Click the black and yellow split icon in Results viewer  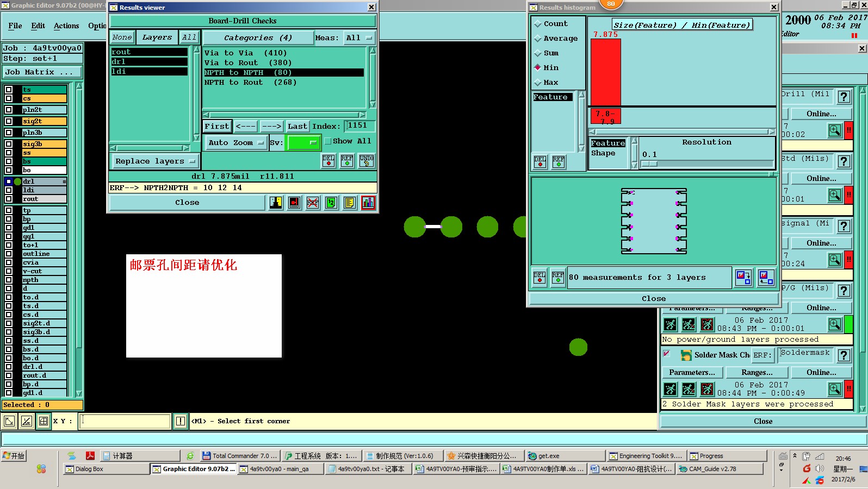[276, 203]
